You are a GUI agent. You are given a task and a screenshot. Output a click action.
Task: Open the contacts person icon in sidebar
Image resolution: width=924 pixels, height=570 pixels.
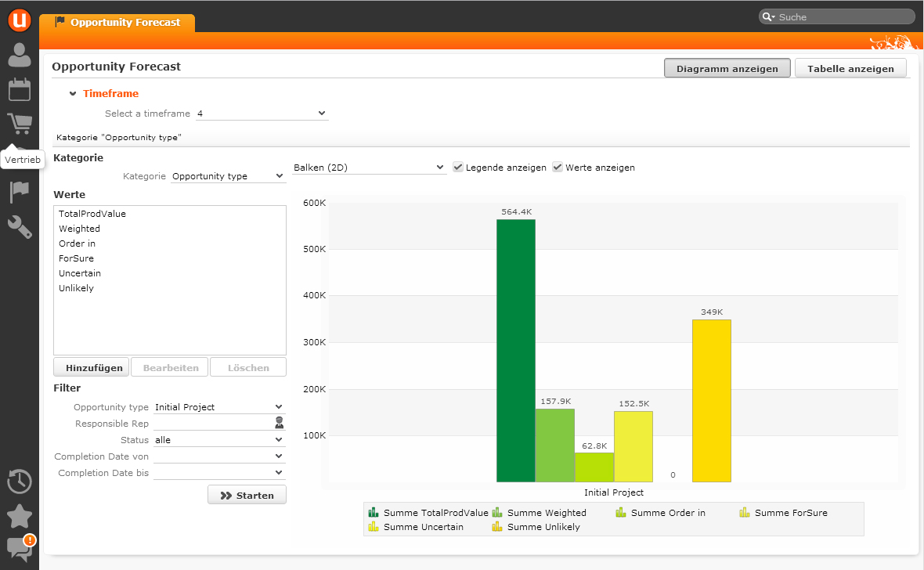[x=20, y=55]
